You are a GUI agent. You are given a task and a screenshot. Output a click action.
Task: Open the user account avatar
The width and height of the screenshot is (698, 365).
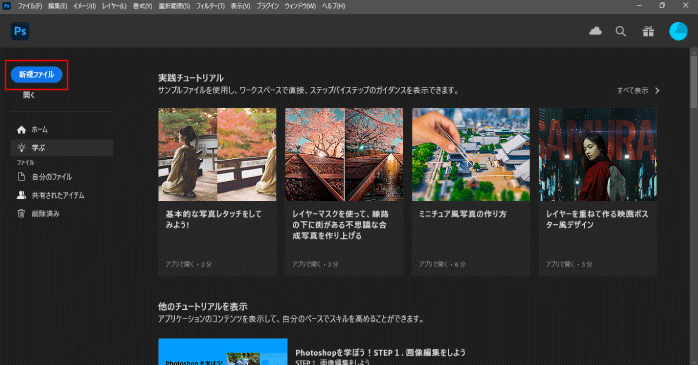click(678, 31)
